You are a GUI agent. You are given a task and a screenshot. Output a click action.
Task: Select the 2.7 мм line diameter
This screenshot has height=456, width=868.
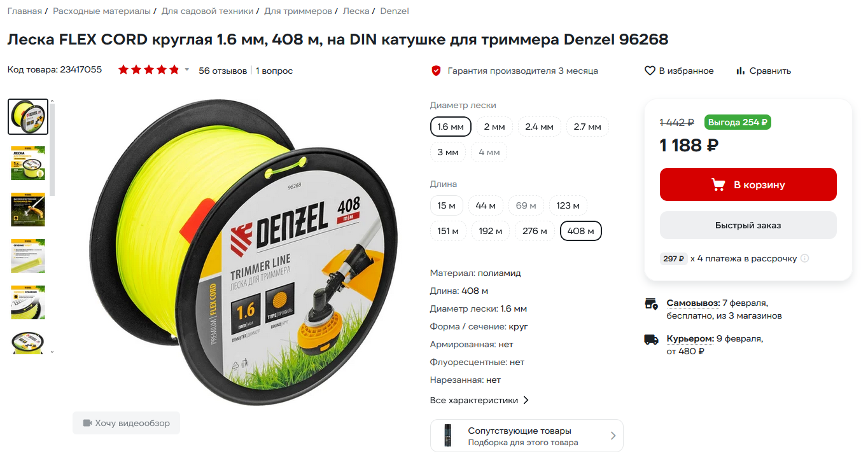click(x=587, y=127)
